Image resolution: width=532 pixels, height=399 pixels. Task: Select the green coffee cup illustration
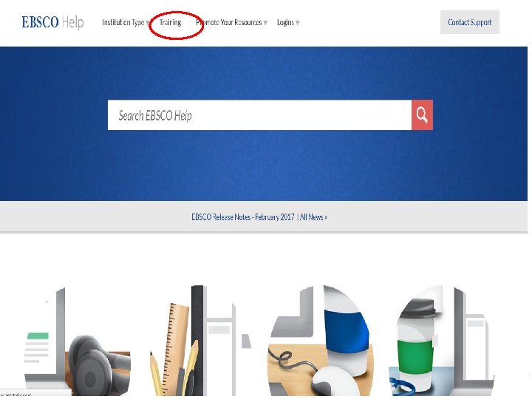click(441, 341)
